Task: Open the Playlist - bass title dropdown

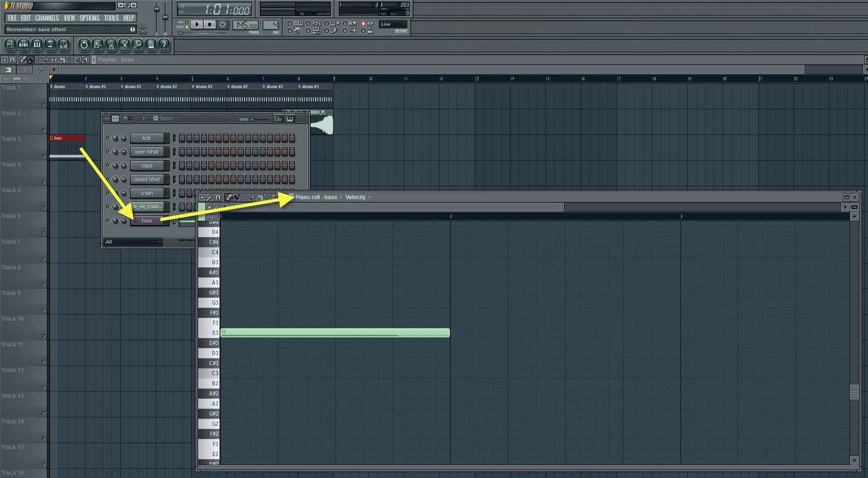Action: (x=118, y=60)
